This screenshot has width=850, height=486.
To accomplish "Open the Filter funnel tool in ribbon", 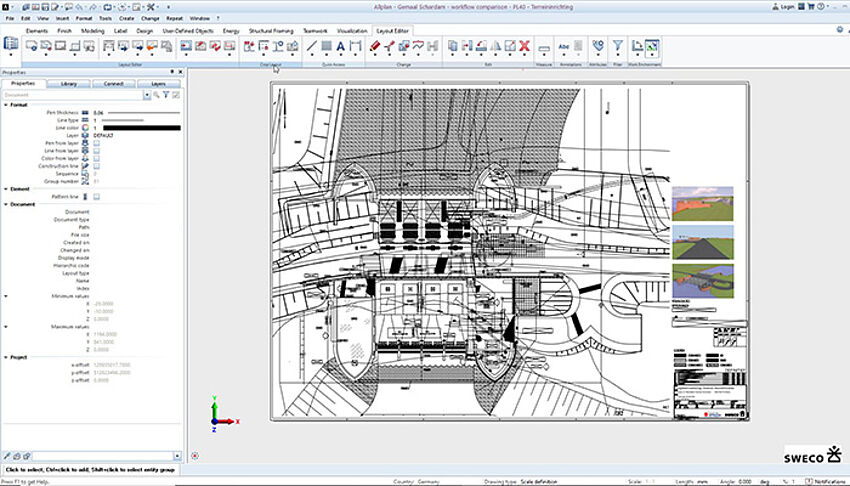I will click(x=617, y=46).
